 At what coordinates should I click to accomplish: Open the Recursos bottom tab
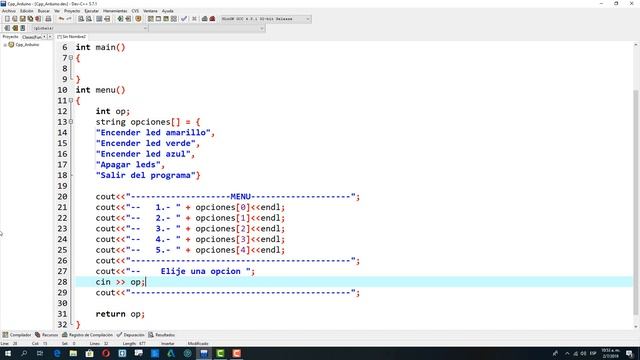47,335
